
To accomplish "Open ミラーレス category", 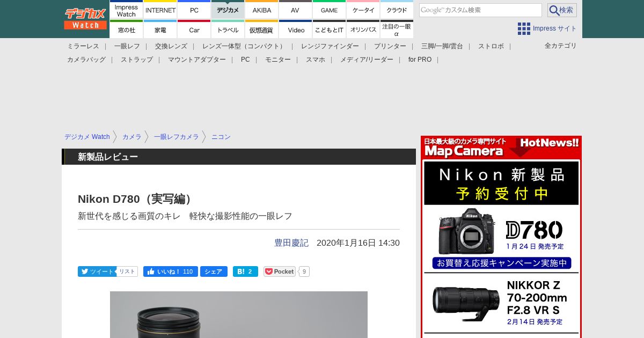I will pyautogui.click(x=83, y=46).
